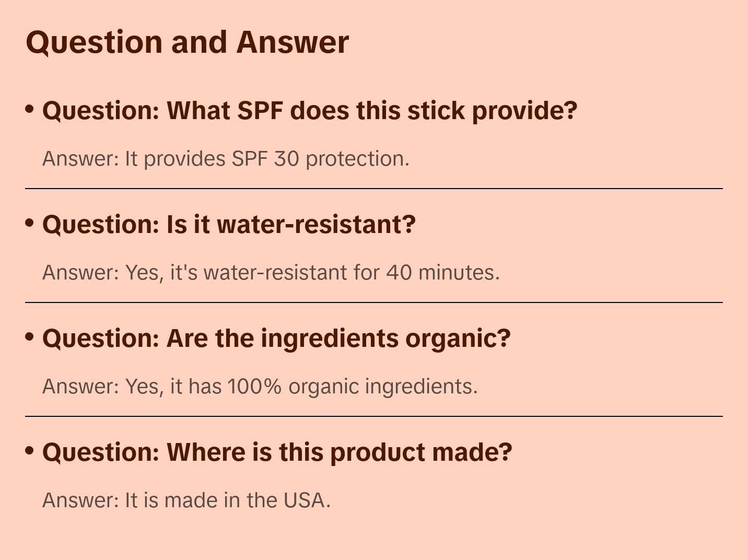Click the word "Answer" in the heading

point(292,42)
